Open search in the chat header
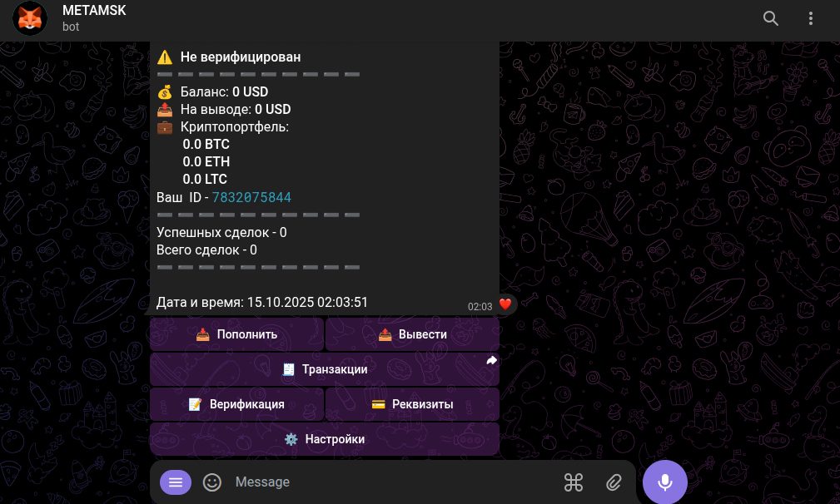This screenshot has height=504, width=840. pos(770,19)
